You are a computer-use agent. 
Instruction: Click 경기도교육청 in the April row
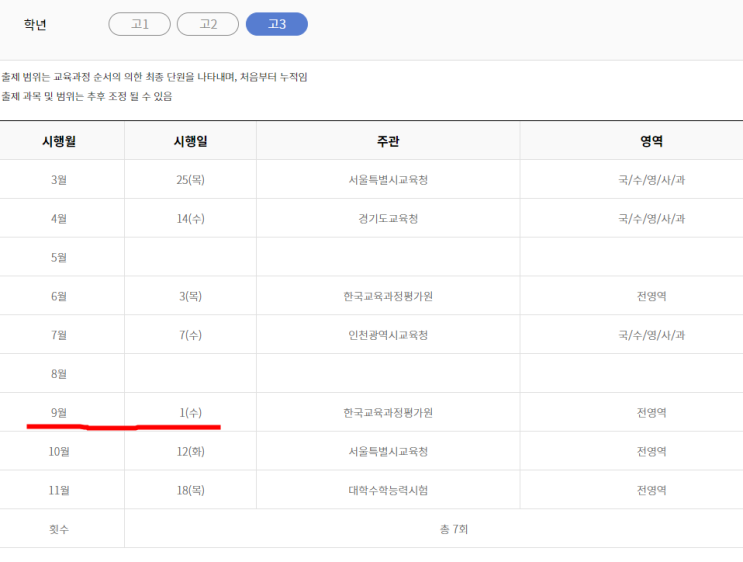click(x=388, y=219)
